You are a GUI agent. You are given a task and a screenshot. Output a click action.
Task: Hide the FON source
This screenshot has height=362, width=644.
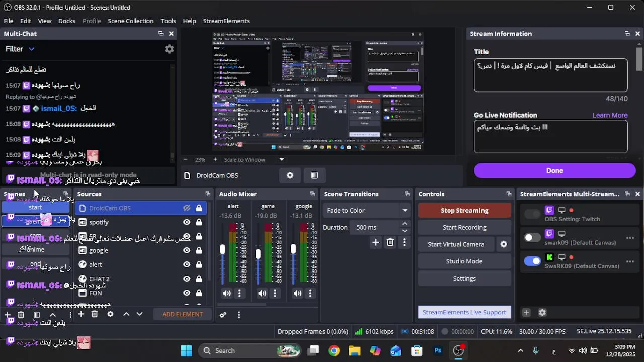(187, 293)
